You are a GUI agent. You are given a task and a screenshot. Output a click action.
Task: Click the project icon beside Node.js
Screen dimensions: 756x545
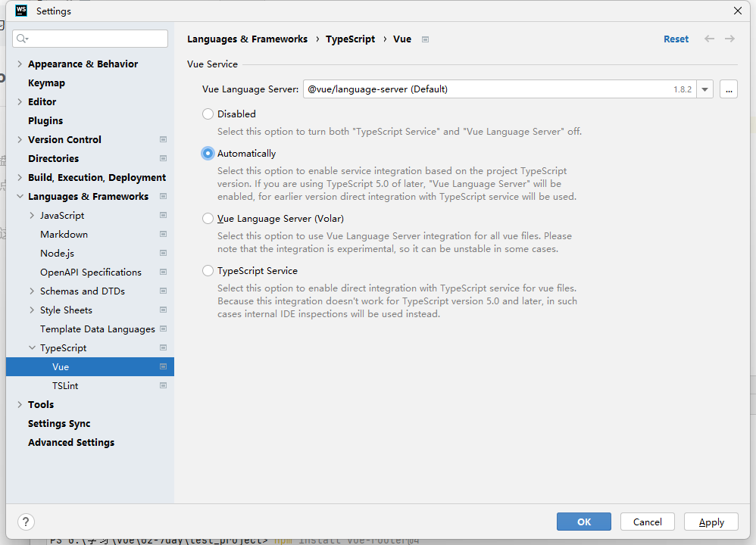click(x=164, y=253)
